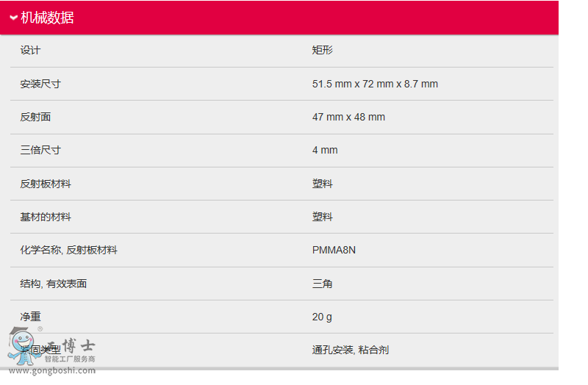588x385 pixels.
Task: Select the 设计 row label
Action: [x=30, y=51]
